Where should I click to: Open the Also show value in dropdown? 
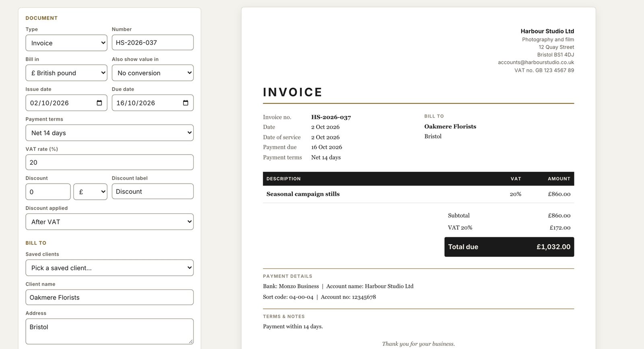click(x=153, y=73)
